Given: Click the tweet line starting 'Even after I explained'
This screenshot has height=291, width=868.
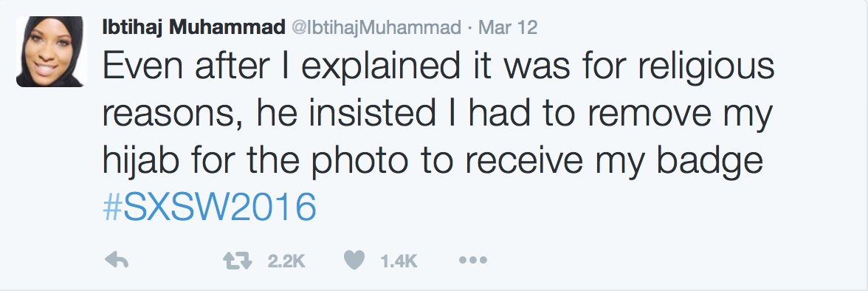Looking at the screenshot, I should pos(438,68).
